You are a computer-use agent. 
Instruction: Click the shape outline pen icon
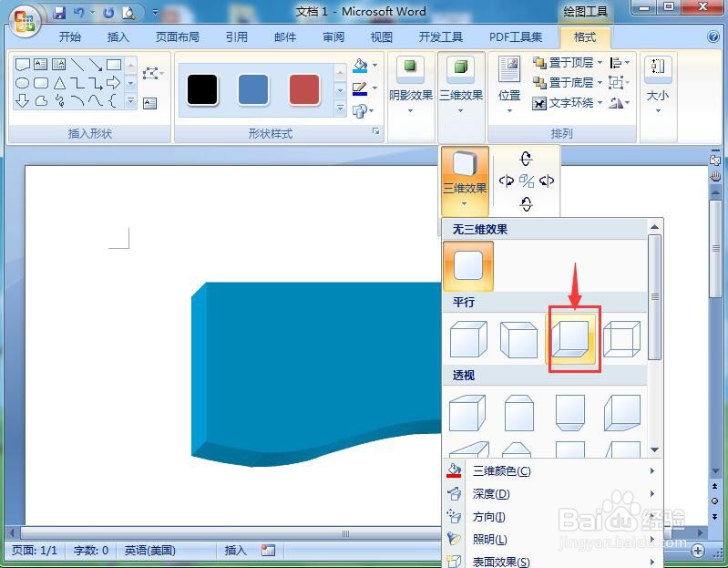click(360, 88)
